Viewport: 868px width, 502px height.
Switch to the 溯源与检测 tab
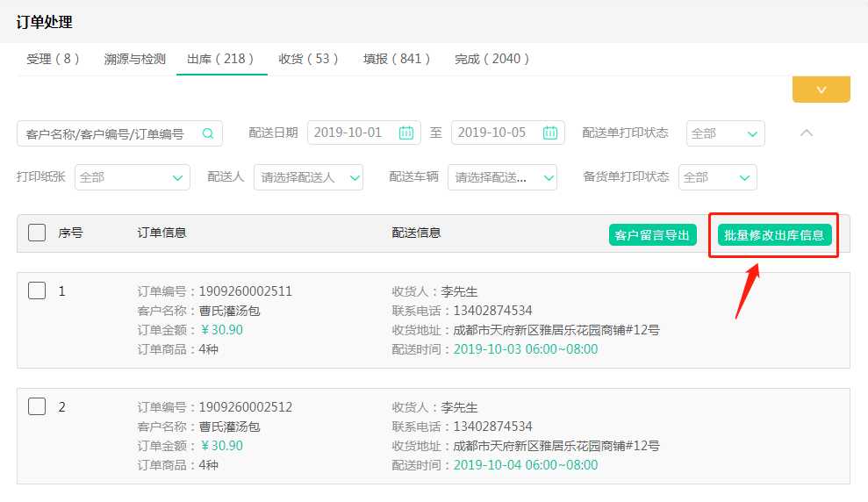134,59
